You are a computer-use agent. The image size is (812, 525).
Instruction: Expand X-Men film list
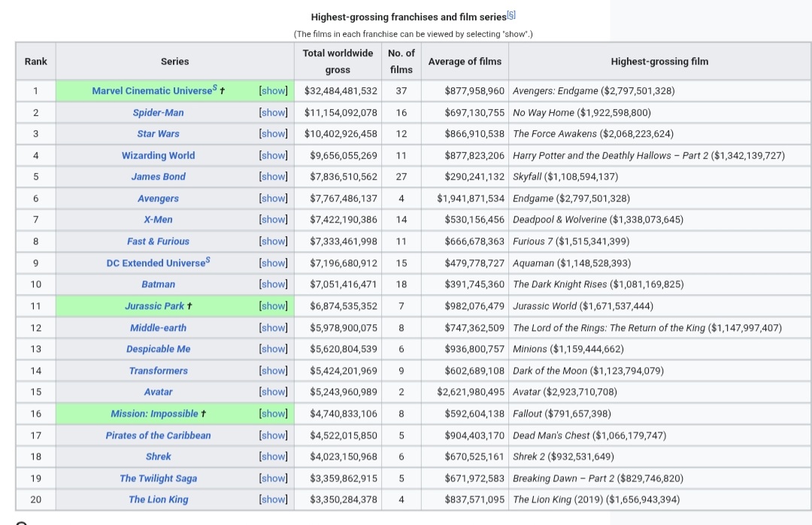pos(274,220)
